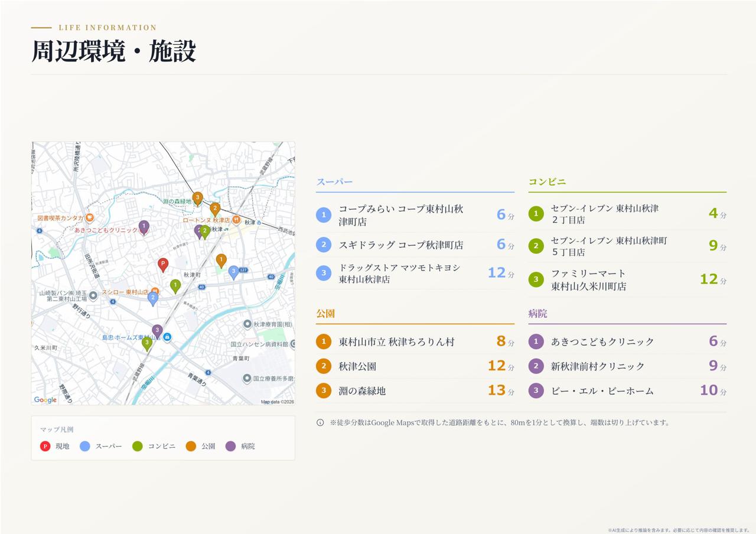Select the ロートンヌ 秋津店 restaurant icon
Viewport: 756px width, 534px height.
(236, 220)
